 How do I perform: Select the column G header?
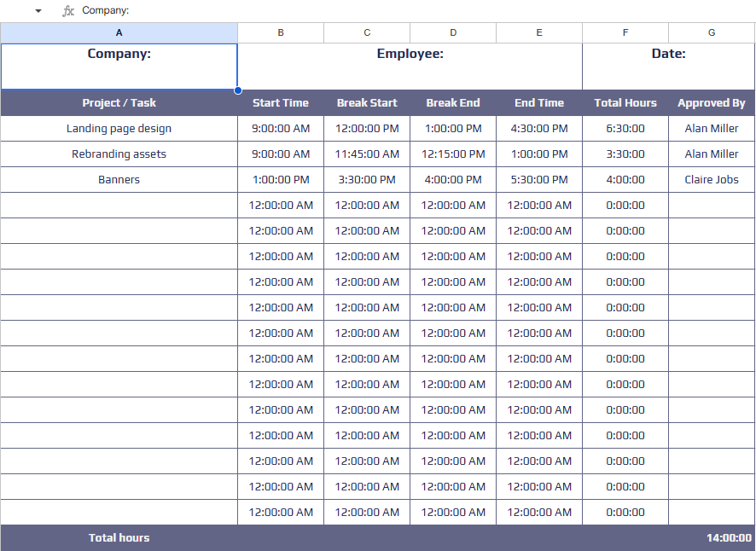[712, 32]
